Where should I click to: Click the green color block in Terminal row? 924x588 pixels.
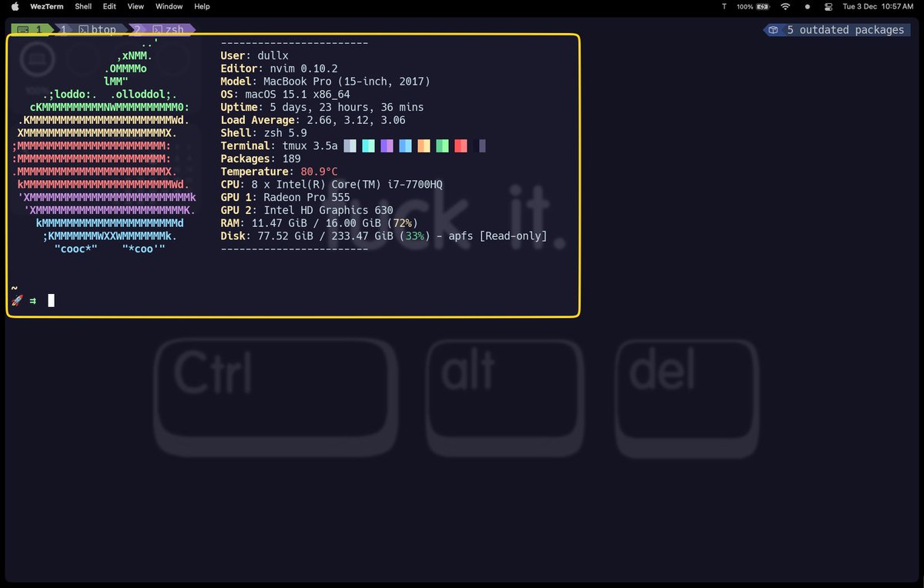click(442, 145)
